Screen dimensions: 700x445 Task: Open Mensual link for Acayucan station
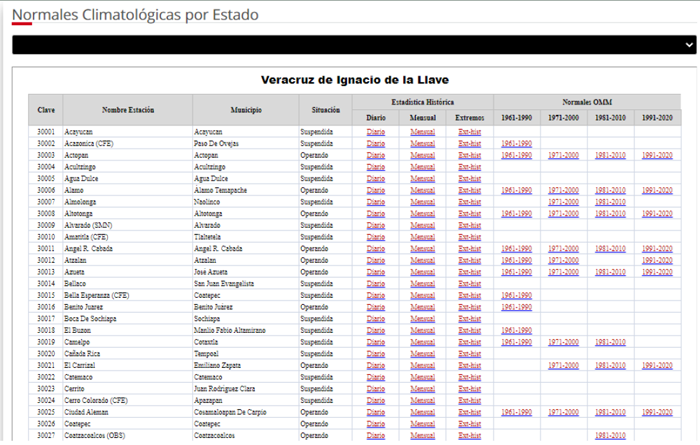click(x=422, y=132)
